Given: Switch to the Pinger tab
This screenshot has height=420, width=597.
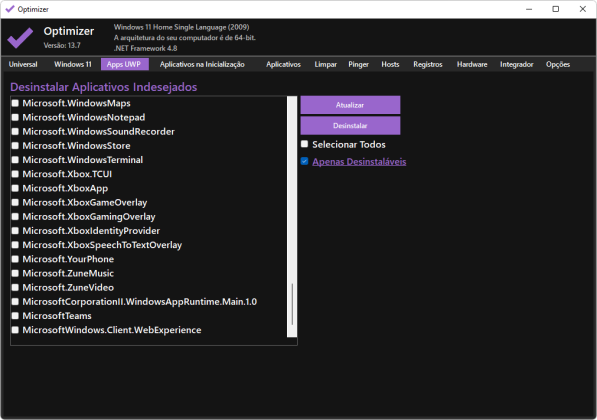Looking at the screenshot, I should 358,64.
